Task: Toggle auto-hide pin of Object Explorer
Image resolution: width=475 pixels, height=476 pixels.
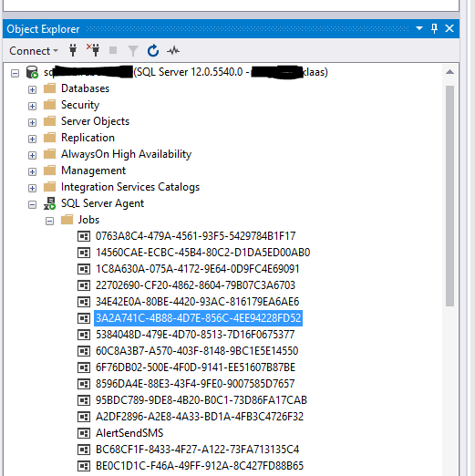Action: (x=434, y=28)
